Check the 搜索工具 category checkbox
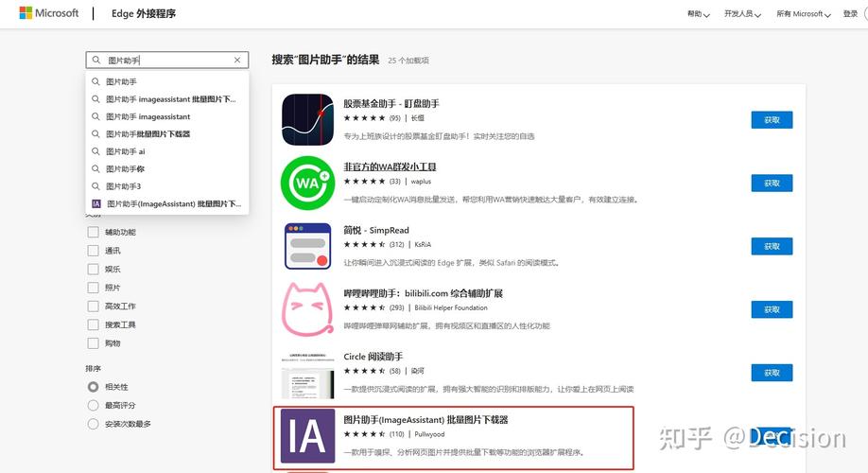The height and width of the screenshot is (473, 868). tap(93, 324)
